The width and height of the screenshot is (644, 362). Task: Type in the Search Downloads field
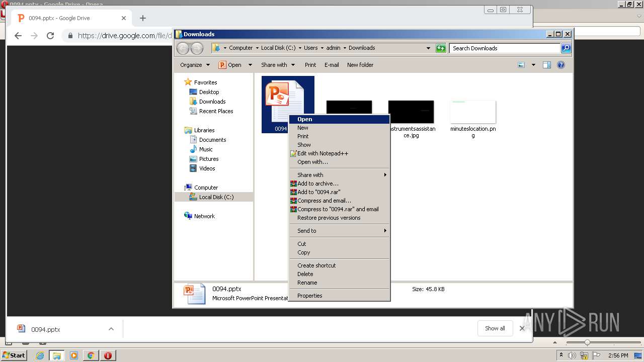[505, 48]
